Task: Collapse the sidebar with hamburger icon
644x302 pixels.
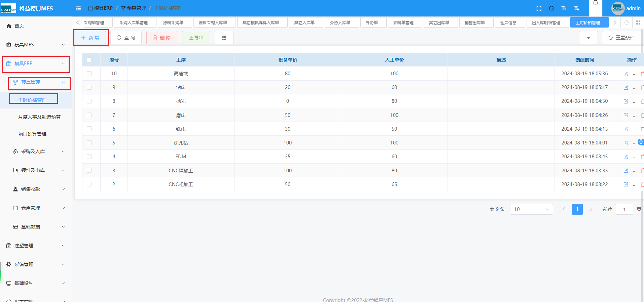Action: (78, 8)
